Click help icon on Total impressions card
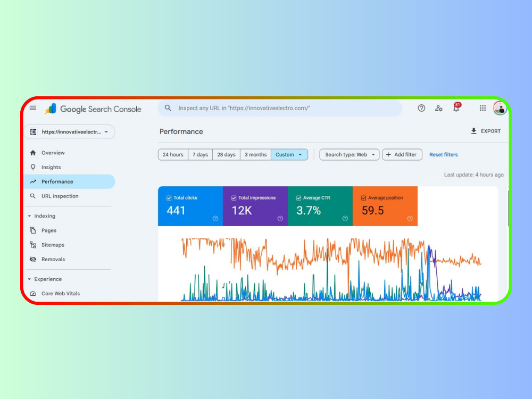 point(280,219)
